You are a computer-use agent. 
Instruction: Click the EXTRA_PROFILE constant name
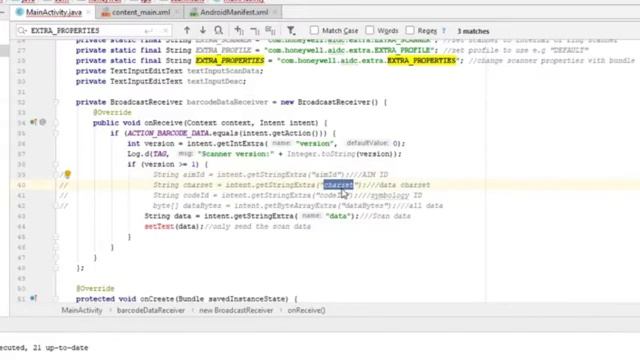223,50
